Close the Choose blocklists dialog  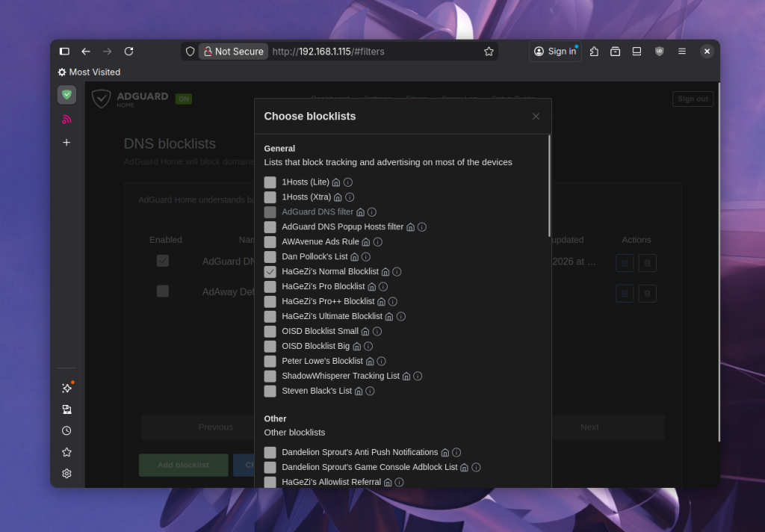(x=536, y=117)
